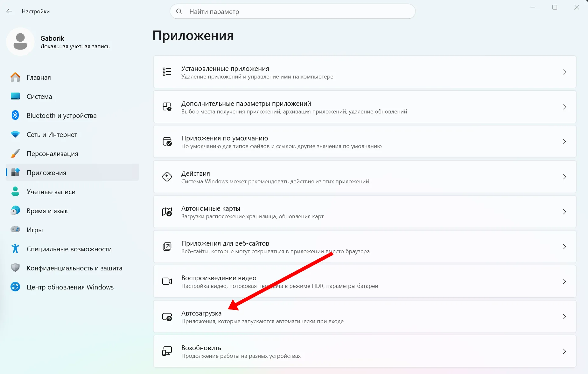Click the Gaborik user avatar
This screenshot has width=588, height=374.
(20, 42)
